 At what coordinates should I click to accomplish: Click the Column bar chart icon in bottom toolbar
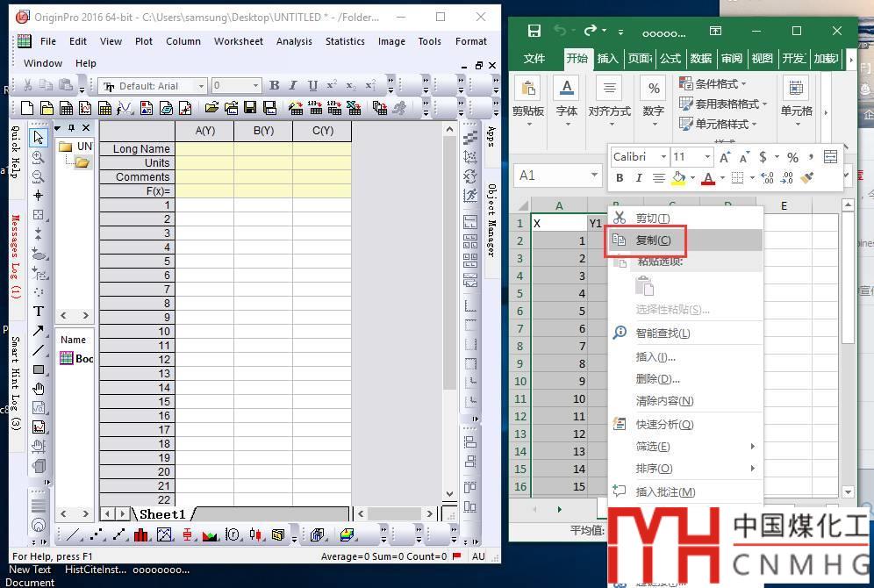click(x=140, y=535)
